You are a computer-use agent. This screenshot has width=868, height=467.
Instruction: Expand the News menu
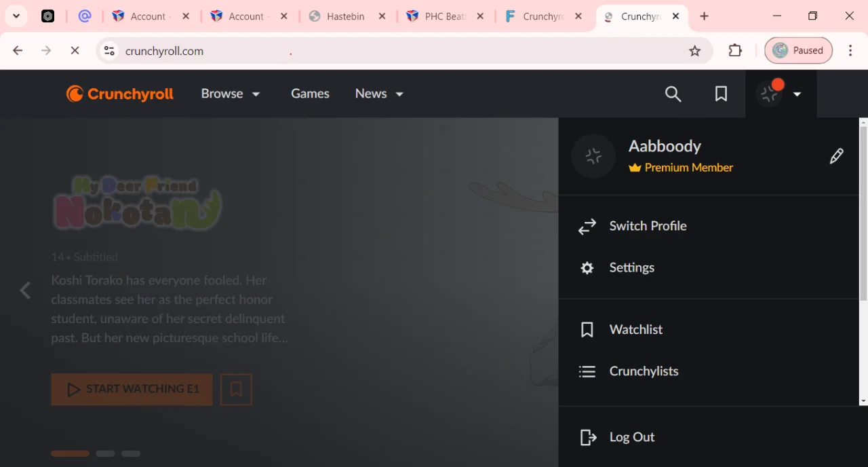coord(379,94)
